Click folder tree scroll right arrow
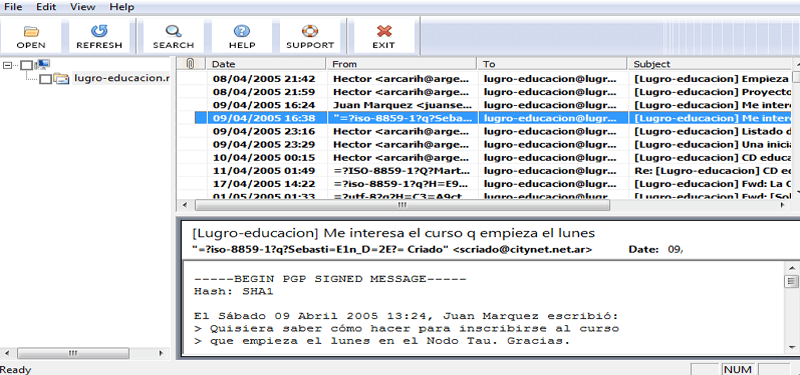The height and width of the screenshot is (375, 800). click(161, 353)
